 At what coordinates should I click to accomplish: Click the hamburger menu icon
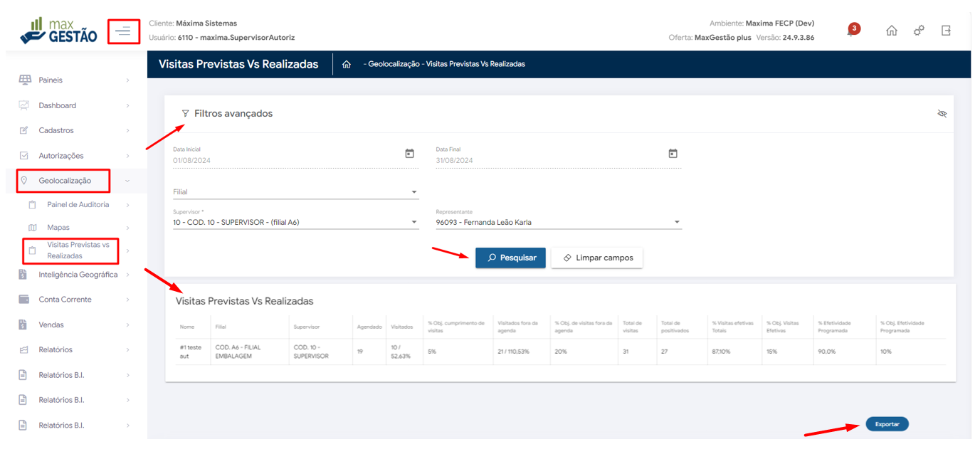(123, 31)
